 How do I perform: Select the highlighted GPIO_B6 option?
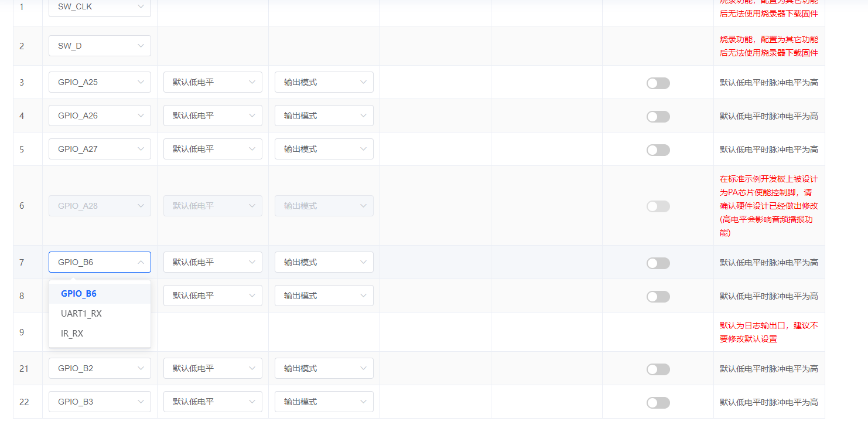click(x=78, y=293)
